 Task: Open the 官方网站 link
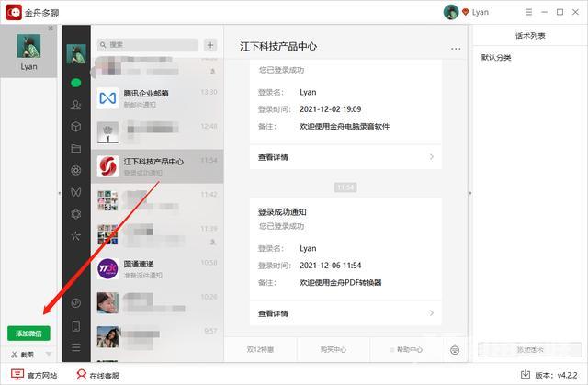tap(34, 375)
